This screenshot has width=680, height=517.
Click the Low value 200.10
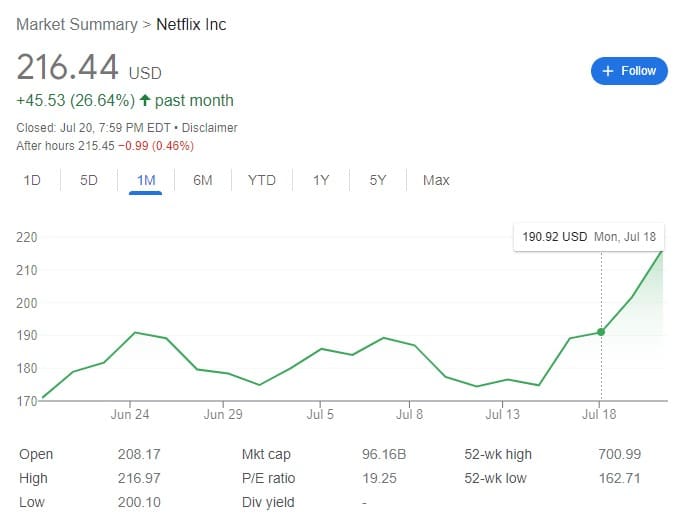[x=139, y=502]
